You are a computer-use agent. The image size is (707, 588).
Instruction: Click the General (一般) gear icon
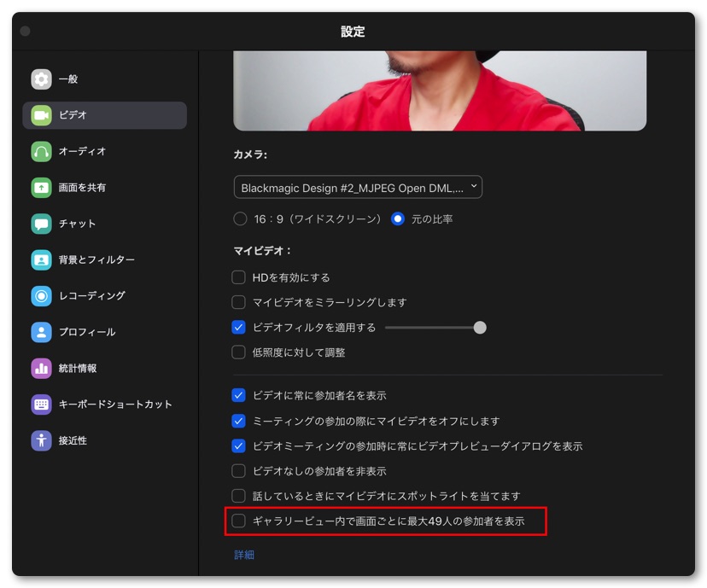click(x=41, y=79)
